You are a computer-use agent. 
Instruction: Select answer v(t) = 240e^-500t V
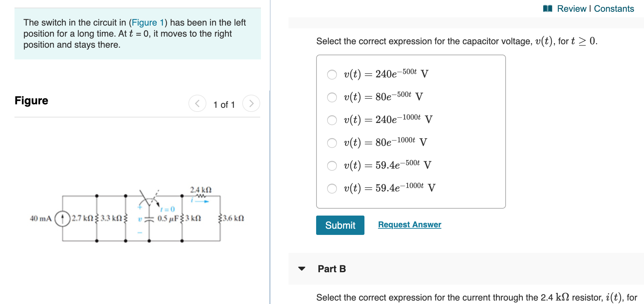(332, 74)
